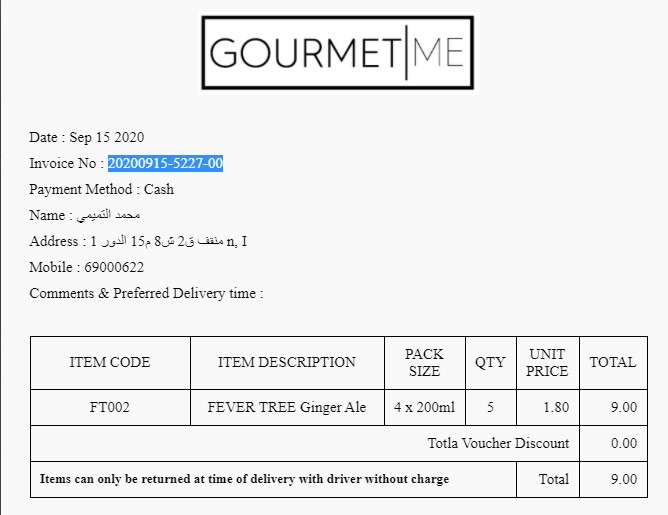Screen dimensions: 668x515
Task: Click the mobile number 69000622
Action: click(113, 267)
